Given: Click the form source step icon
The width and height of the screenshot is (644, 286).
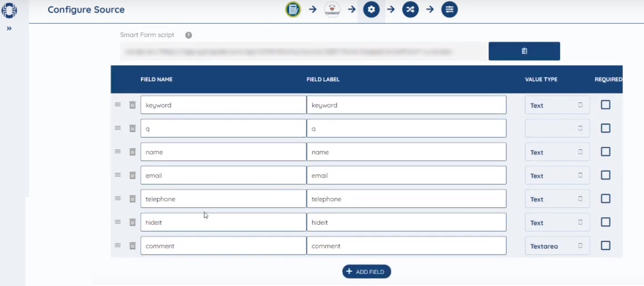Looking at the screenshot, I should (x=293, y=9).
